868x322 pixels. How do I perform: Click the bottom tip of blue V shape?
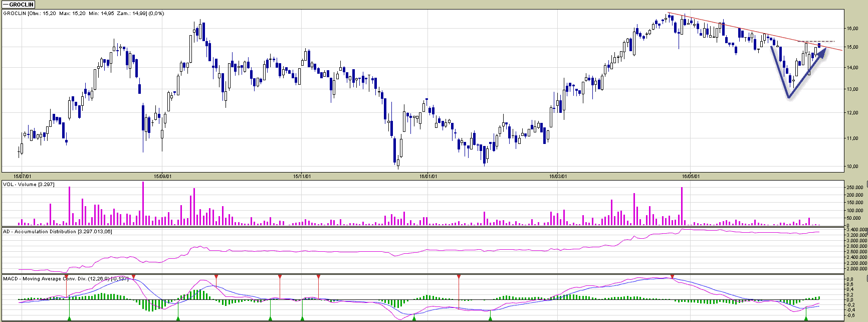tap(788, 97)
